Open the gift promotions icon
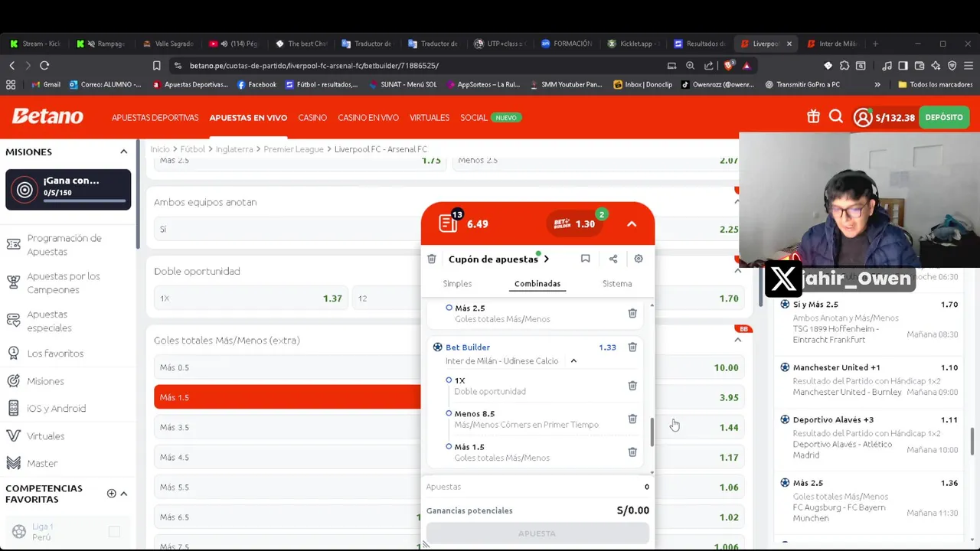The height and width of the screenshot is (551, 980). (x=813, y=117)
